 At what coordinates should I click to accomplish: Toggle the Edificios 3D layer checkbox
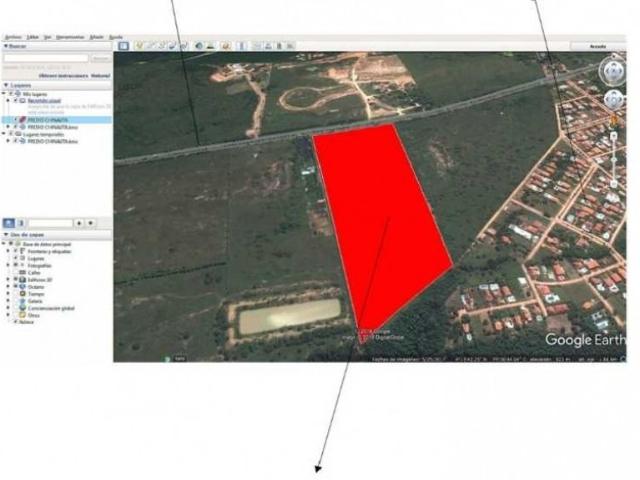pos(16,280)
